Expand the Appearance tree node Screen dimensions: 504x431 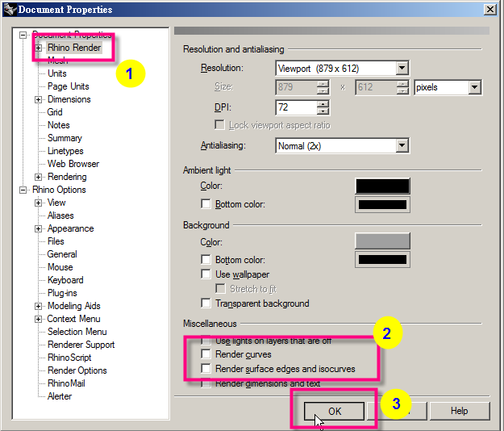pos(38,228)
